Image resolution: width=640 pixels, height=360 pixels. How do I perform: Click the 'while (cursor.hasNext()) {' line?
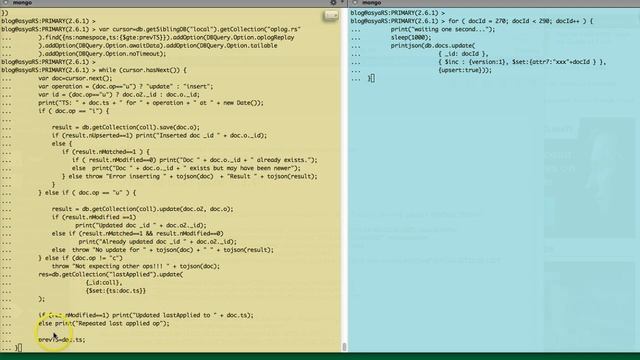pos(142,70)
